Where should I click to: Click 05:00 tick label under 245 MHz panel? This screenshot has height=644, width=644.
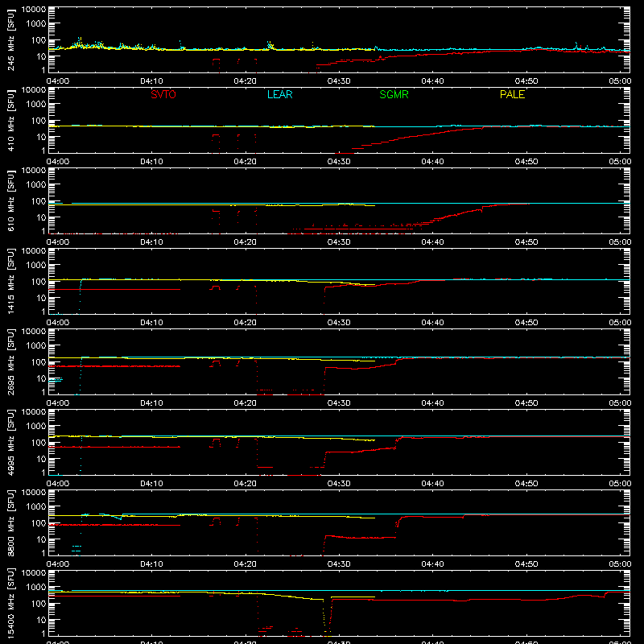620,81
